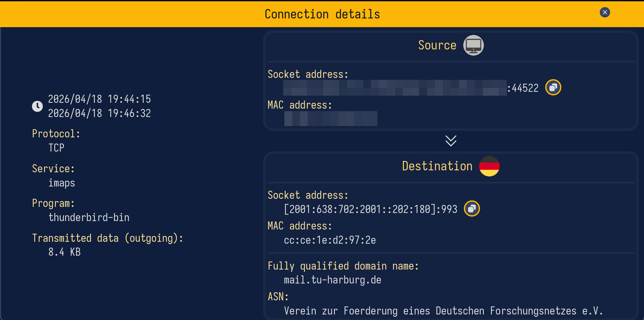
Task: Click the imaps service value
Action: [x=62, y=183]
